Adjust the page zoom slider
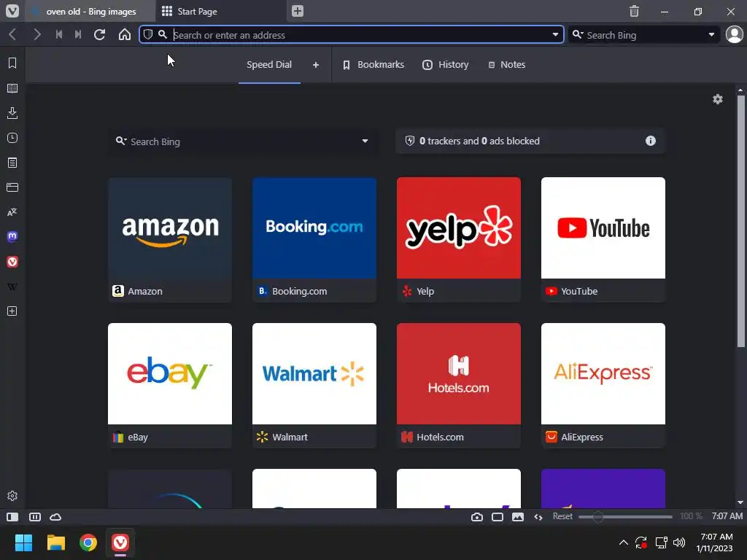Viewport: 747px width, 560px height. pyautogui.click(x=625, y=517)
